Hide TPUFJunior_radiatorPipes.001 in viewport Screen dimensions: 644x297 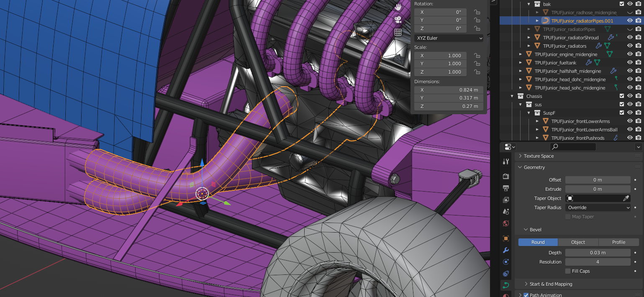(630, 20)
